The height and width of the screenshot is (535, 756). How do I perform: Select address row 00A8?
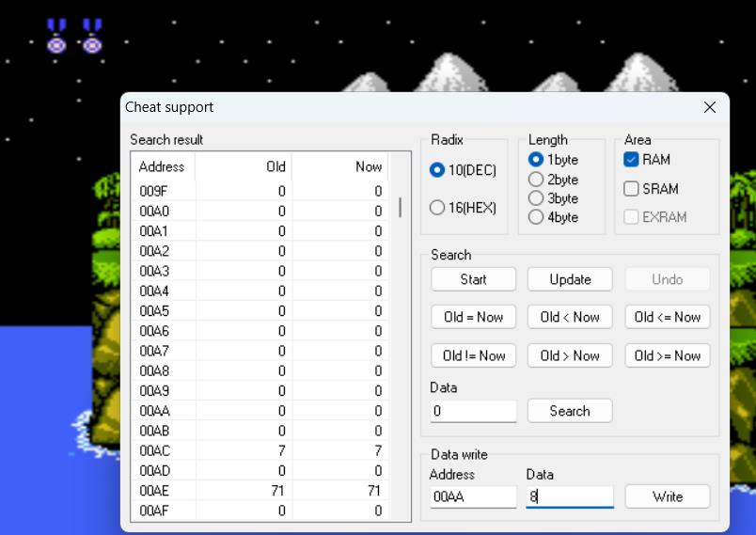tap(260, 371)
